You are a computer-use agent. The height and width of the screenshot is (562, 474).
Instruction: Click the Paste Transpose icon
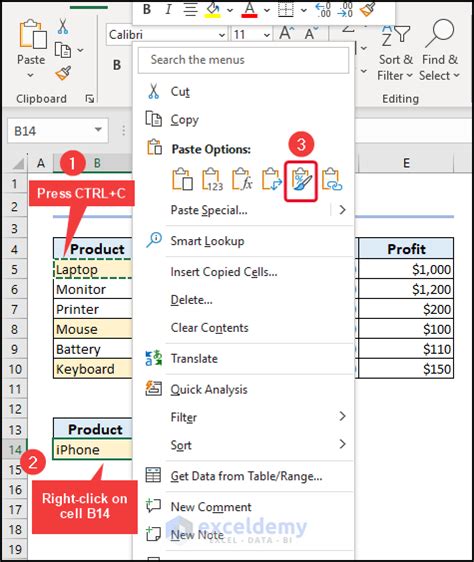pos(271,179)
